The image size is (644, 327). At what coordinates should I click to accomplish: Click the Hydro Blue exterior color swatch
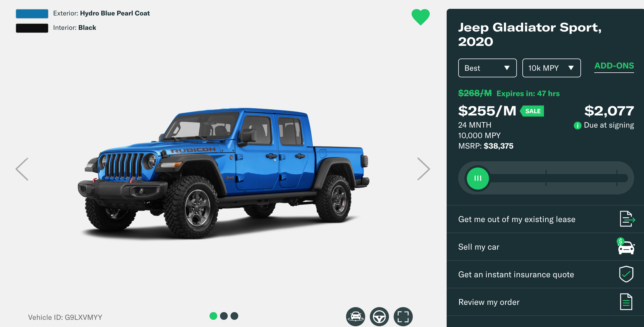(x=32, y=14)
